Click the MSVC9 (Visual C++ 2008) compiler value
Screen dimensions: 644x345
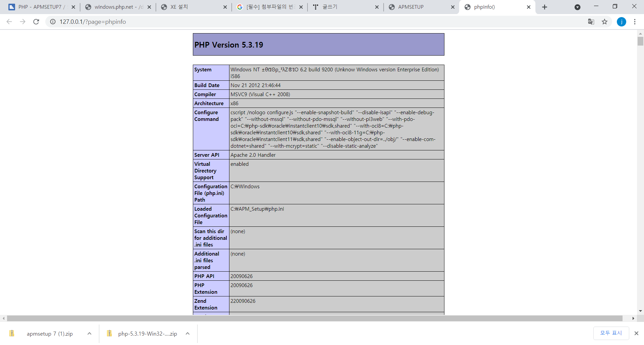pos(260,94)
